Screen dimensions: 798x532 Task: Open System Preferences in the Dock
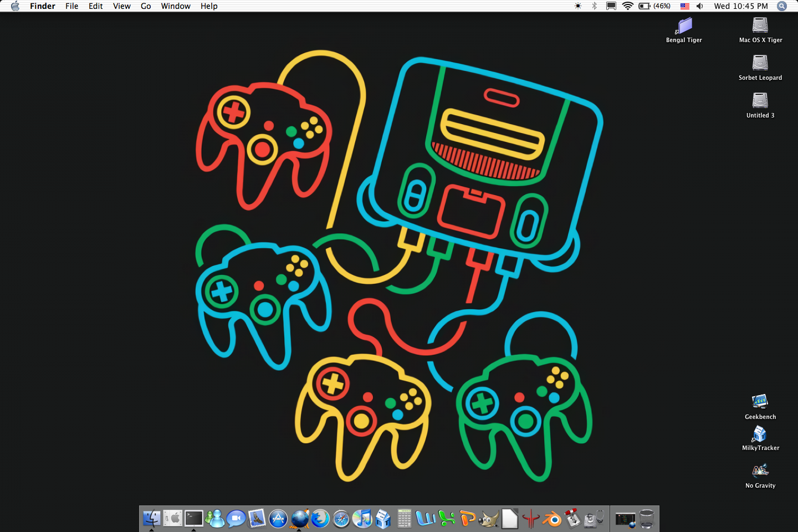coord(173,519)
